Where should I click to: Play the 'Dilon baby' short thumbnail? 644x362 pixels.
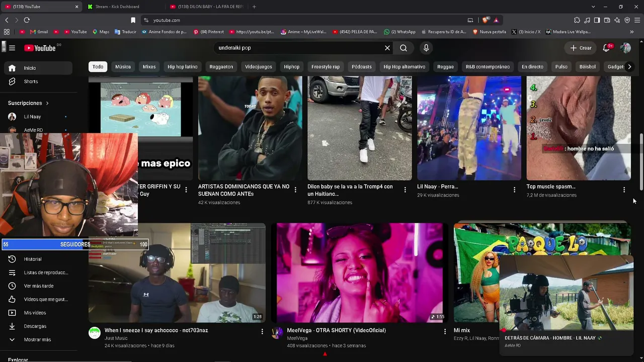360,128
